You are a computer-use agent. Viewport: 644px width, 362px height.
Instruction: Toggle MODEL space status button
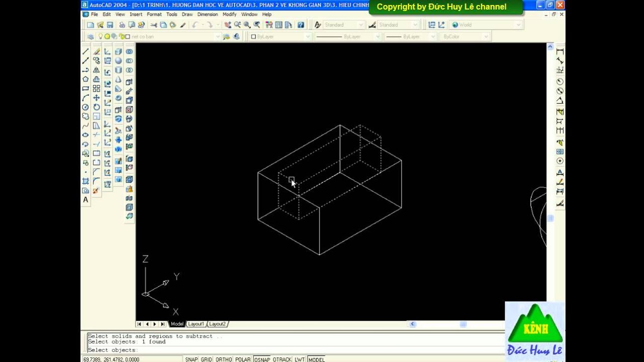pos(316,359)
